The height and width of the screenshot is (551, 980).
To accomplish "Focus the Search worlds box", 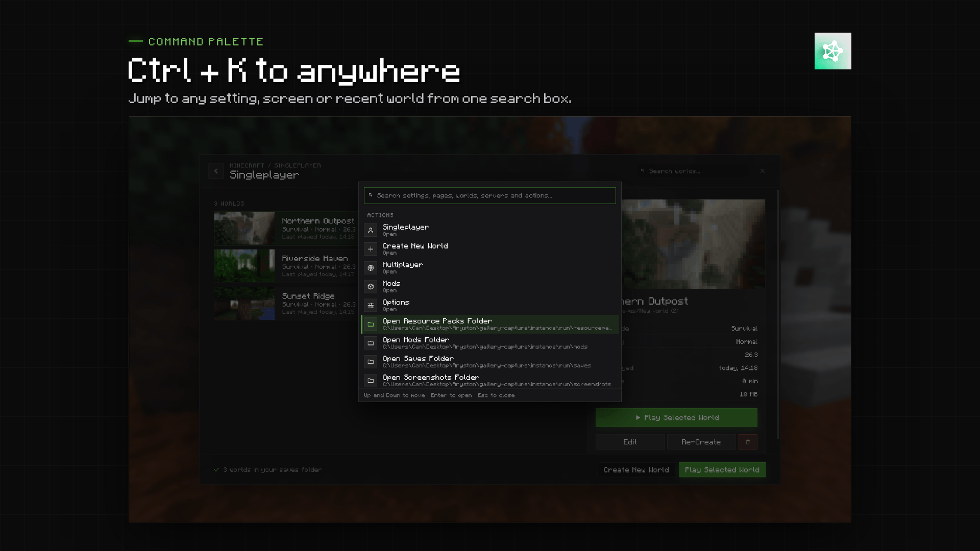I will coord(693,171).
